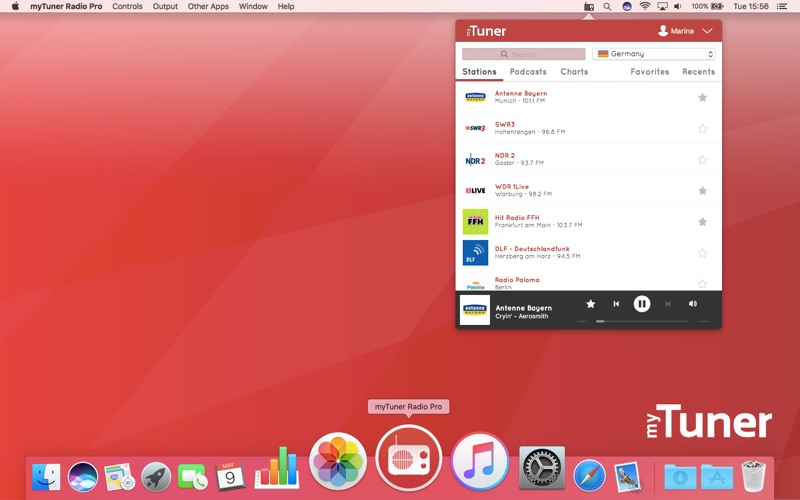Switch to the Stations tab
This screenshot has height=500, width=800.
coord(479,72)
